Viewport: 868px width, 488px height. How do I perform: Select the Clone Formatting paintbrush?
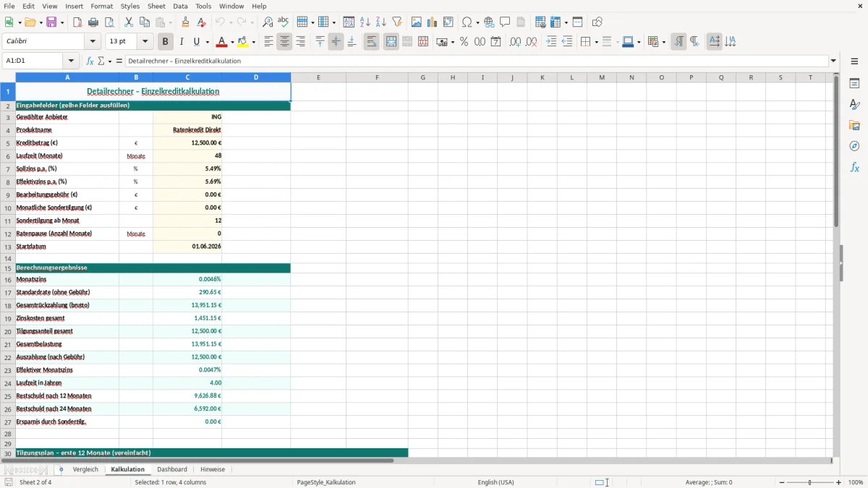(x=186, y=22)
